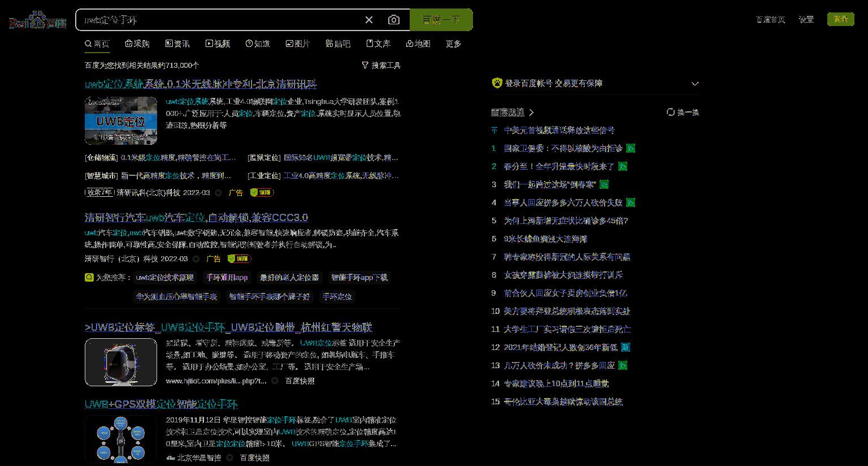Open 清研智行汽车uwb汽车定位 result title
The image size is (868, 466).
(x=196, y=218)
